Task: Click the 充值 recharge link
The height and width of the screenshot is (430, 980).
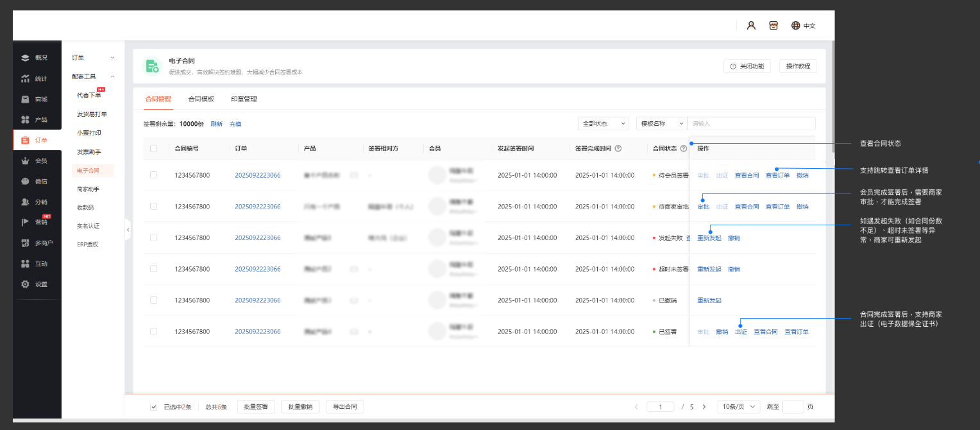Action: [x=235, y=124]
